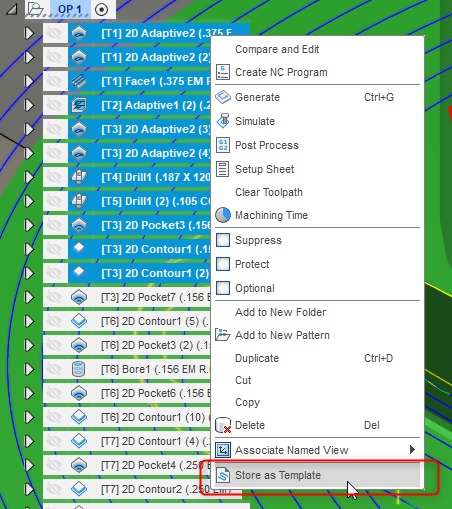
Task: Toggle visibility of [T7] 2D Contour1 (4)
Action: (x=55, y=441)
